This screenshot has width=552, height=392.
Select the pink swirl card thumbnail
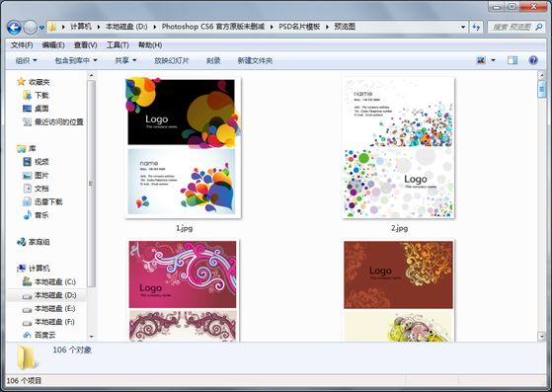point(183,290)
